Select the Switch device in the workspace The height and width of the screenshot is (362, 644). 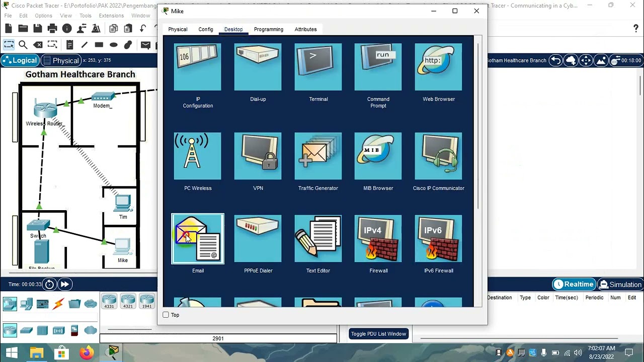[38, 225]
